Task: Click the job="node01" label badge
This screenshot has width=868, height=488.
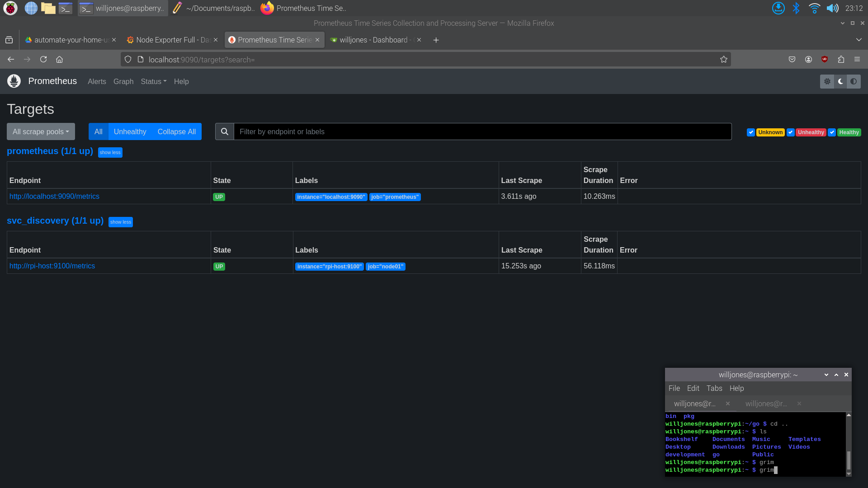Action: pyautogui.click(x=386, y=266)
